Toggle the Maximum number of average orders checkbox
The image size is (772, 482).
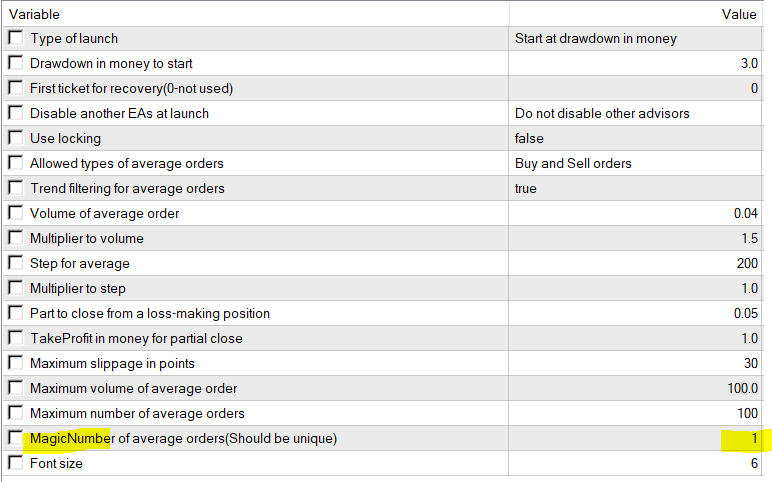pos(15,414)
